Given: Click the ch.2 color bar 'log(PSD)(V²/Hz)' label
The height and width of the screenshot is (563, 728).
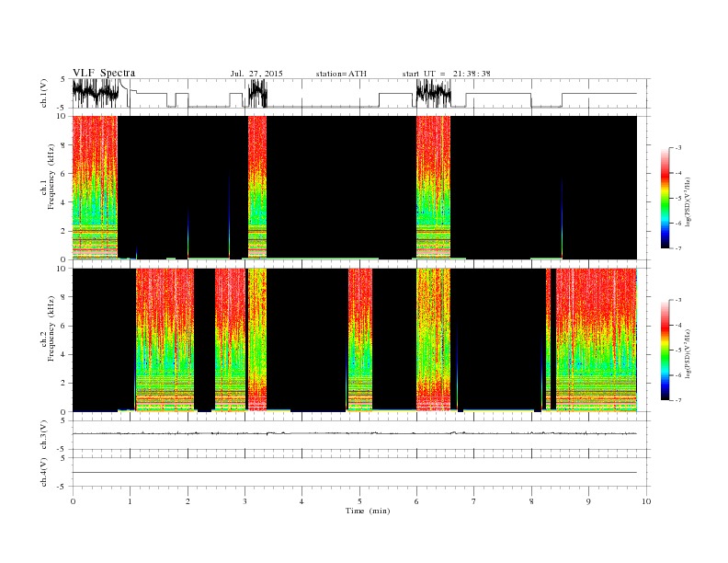Looking at the screenshot, I should click(688, 353).
